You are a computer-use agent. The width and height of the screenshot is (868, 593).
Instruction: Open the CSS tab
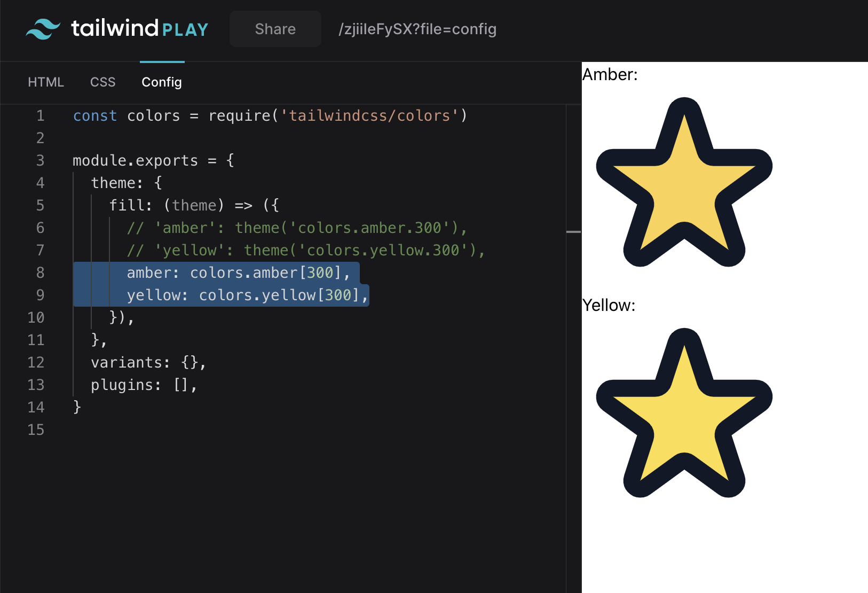point(102,82)
